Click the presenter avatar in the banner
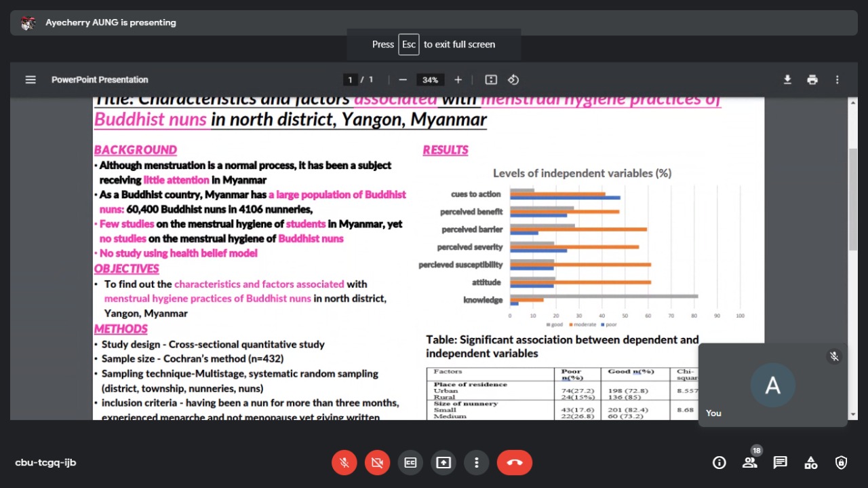The width and height of the screenshot is (868, 488). click(x=28, y=22)
